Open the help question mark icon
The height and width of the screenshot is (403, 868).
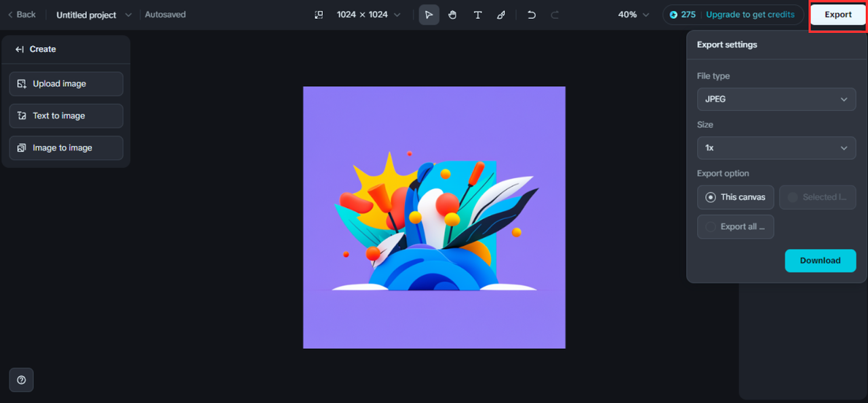[x=21, y=380]
